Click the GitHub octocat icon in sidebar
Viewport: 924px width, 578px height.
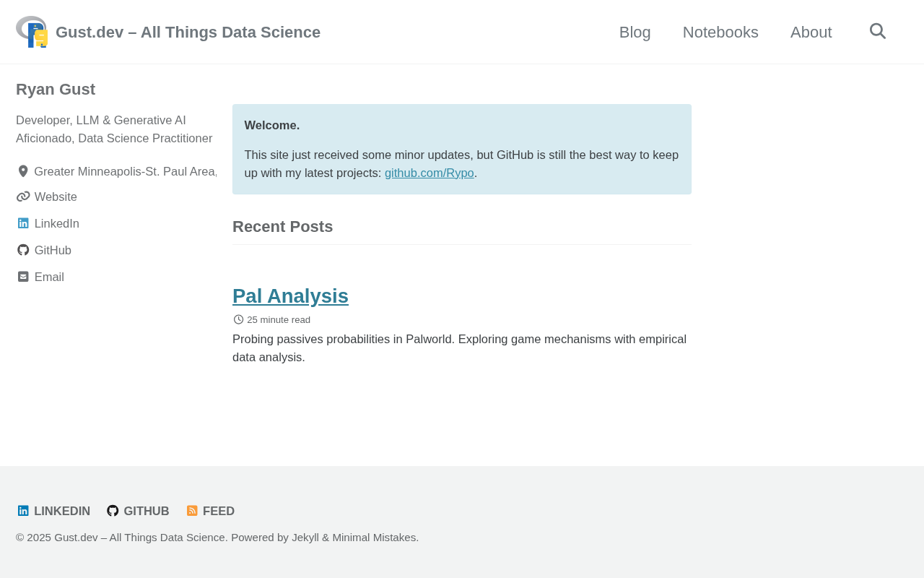click(x=23, y=250)
